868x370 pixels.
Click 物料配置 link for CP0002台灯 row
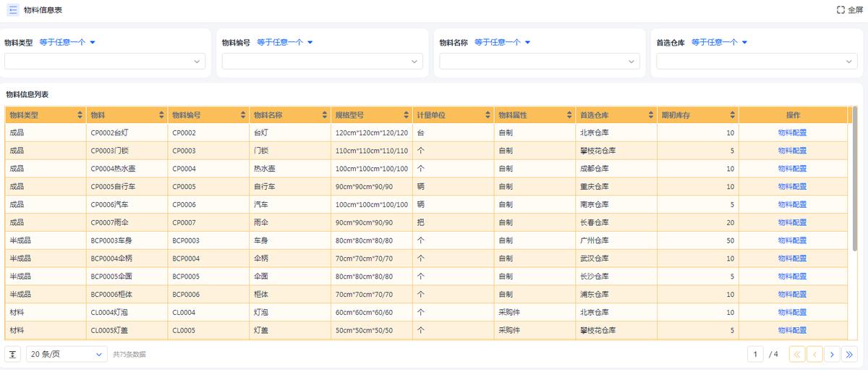coord(792,133)
